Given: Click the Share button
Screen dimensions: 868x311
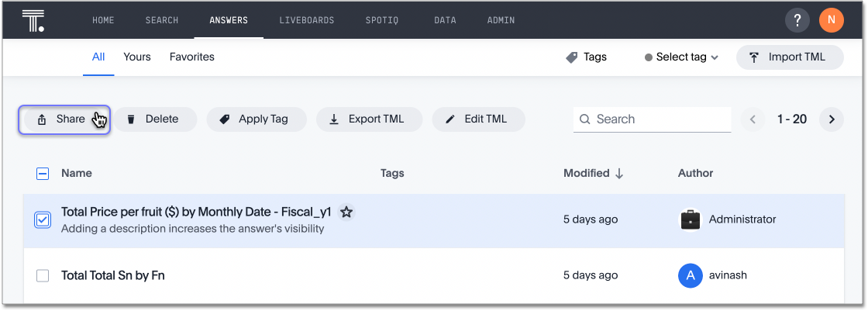Looking at the screenshot, I should coord(64,119).
